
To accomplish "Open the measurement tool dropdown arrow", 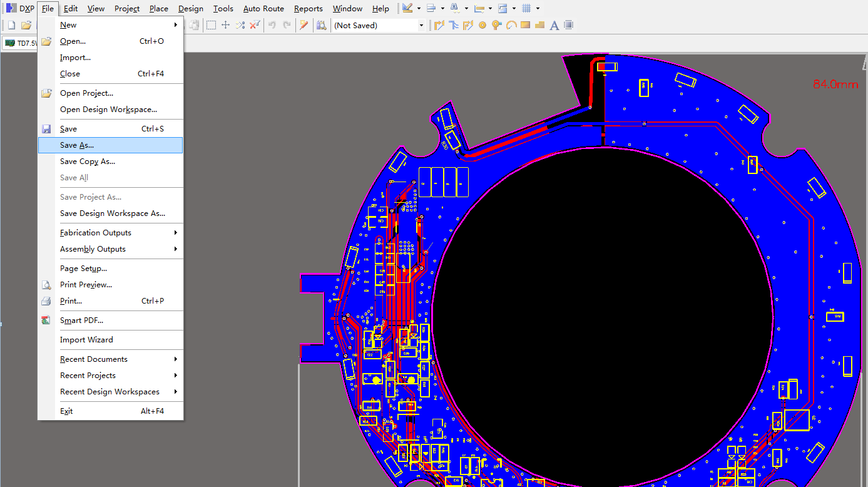I will coord(491,8).
